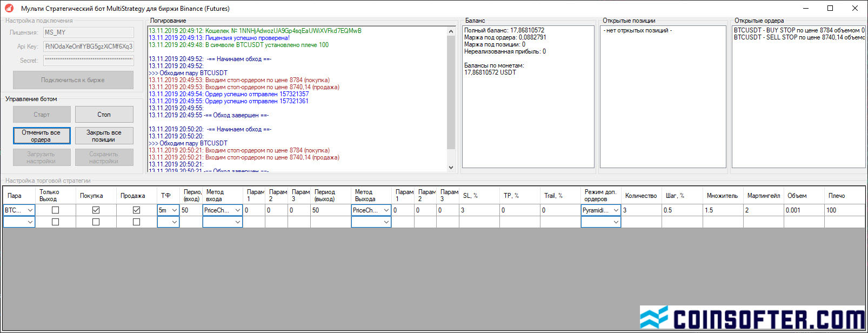Cancel all orders via Отменить все ордера
The width and height of the screenshot is (868, 333).
[42, 136]
